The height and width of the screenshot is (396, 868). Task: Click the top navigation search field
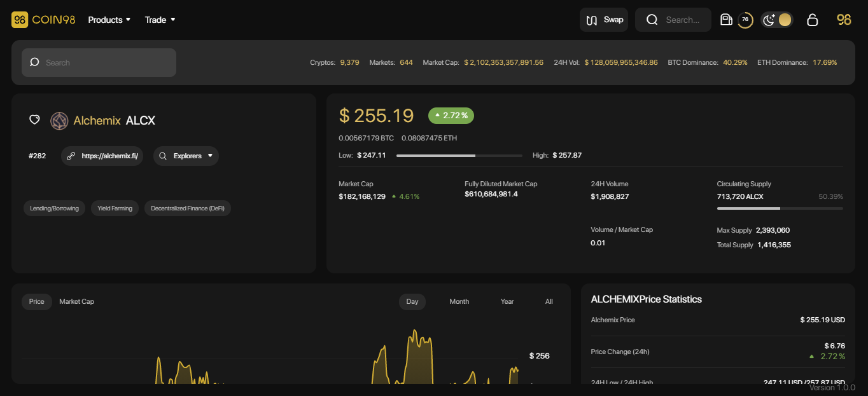[673, 20]
